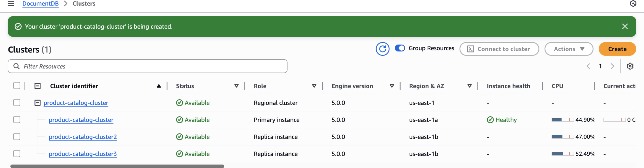This screenshot has width=644, height=168.
Task: Click the horizontal scrollbar beneath the table
Action: pyautogui.click(x=117, y=166)
